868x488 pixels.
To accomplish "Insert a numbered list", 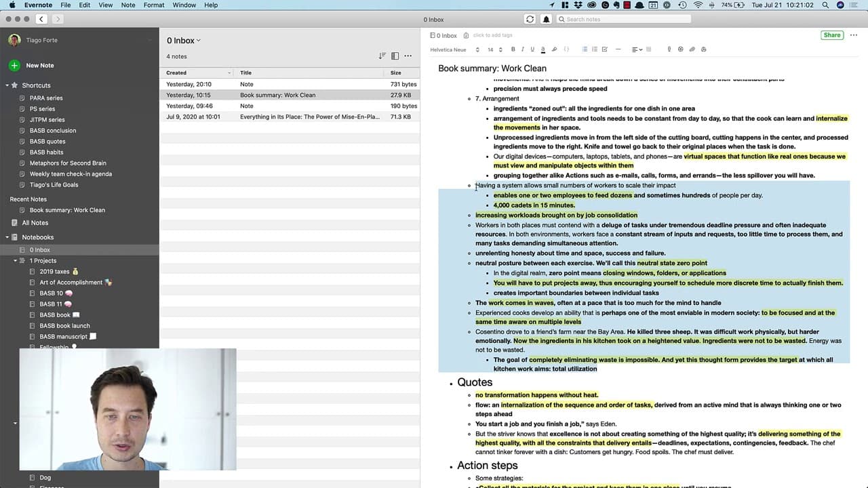I will click(595, 49).
